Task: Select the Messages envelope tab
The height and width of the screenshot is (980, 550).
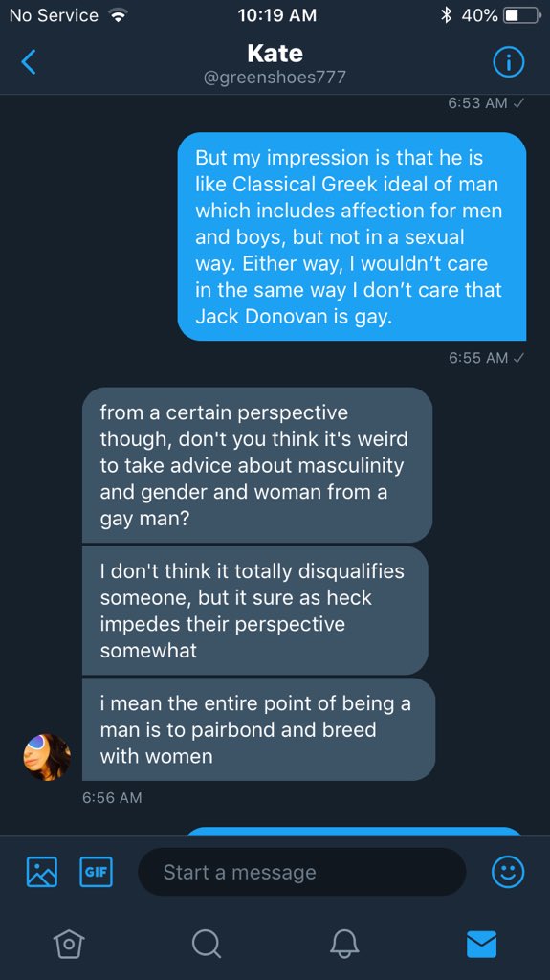Action: pos(482,944)
